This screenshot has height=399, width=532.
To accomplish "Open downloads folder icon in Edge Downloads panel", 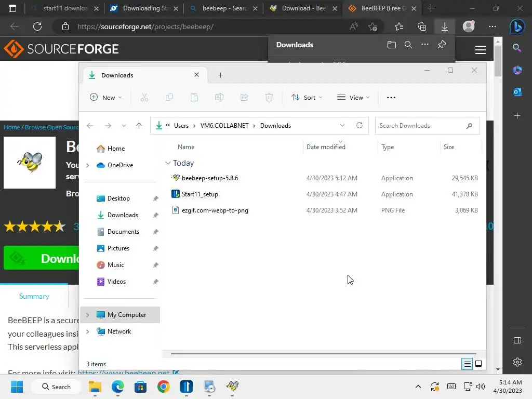I will coord(392,45).
